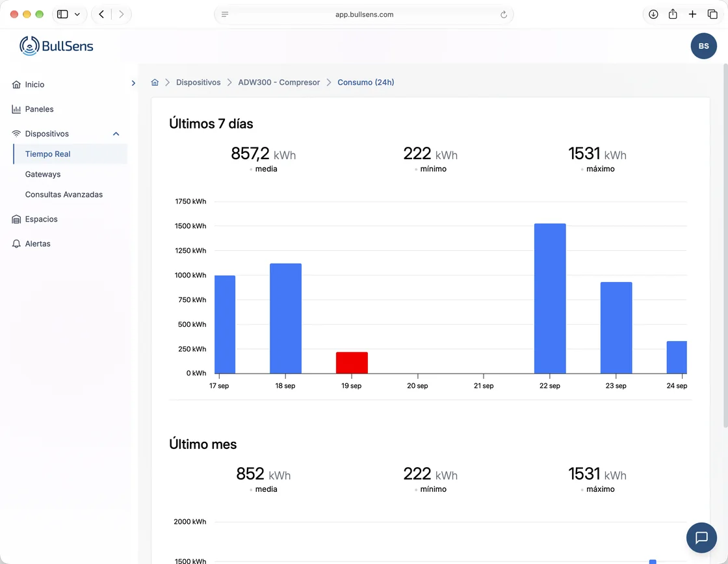This screenshot has width=728, height=564.
Task: Toggle the Safari sidebar button
Action: (62, 14)
